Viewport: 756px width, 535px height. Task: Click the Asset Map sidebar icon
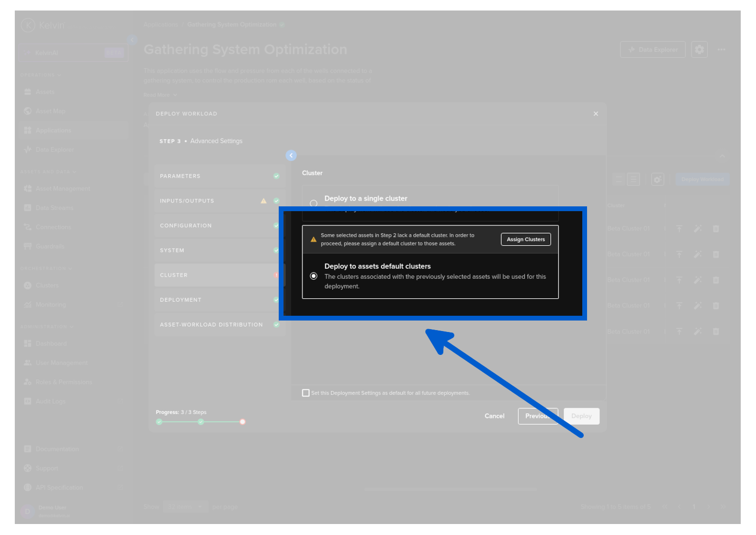coord(28,111)
